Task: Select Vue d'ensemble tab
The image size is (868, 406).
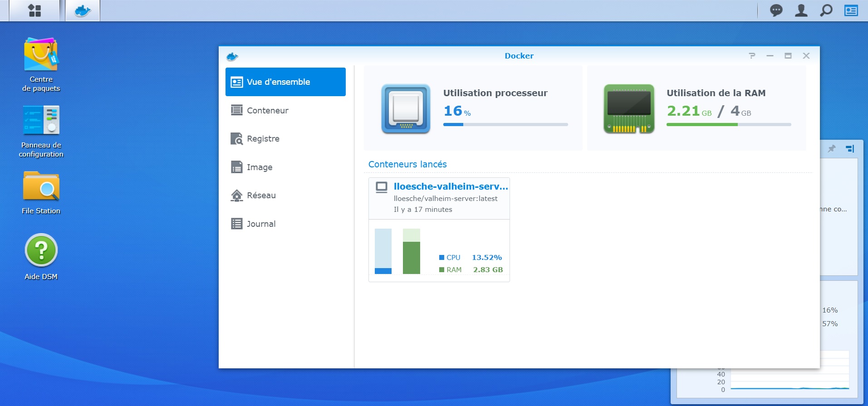Action: click(285, 82)
